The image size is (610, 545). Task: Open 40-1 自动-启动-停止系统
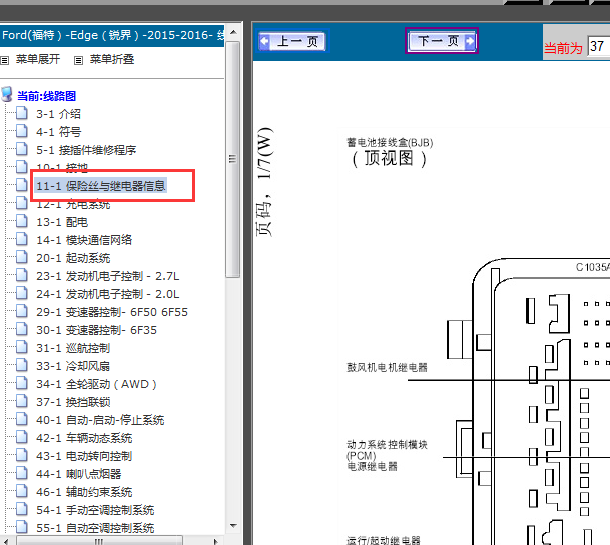100,420
